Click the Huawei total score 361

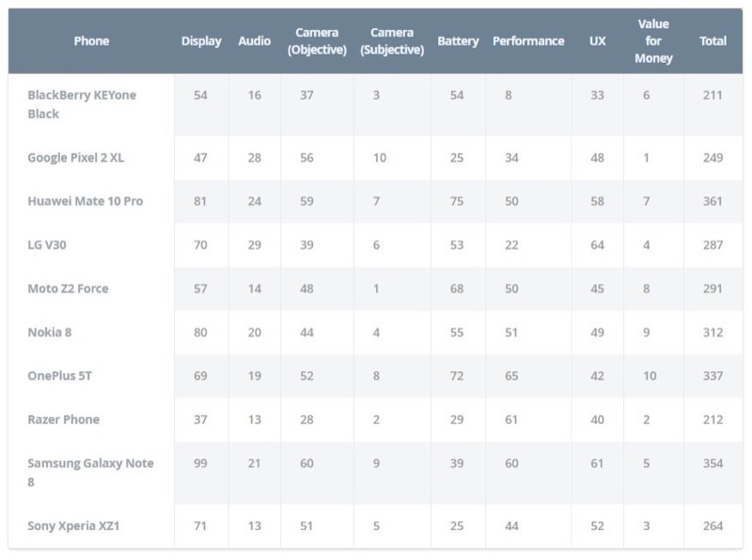pos(713,201)
